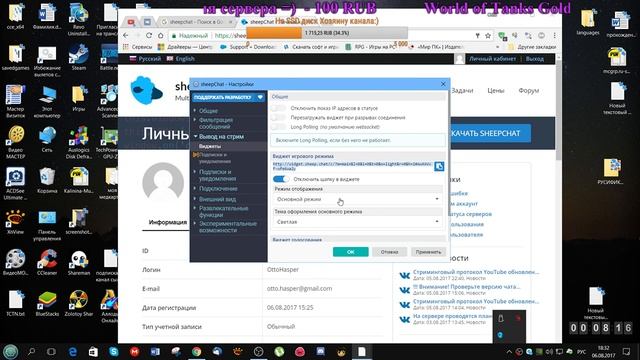Viewport: 640px width, 360px height.
Task: Expand 'Общие' settings section in sidebar
Action: pos(208,111)
